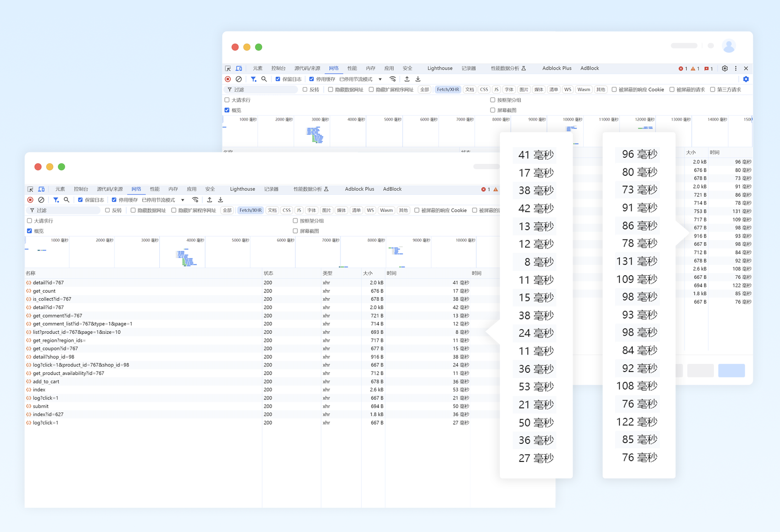780x532 pixels.
Task: Open the three-dot customize menu in the back window
Action: (735, 68)
